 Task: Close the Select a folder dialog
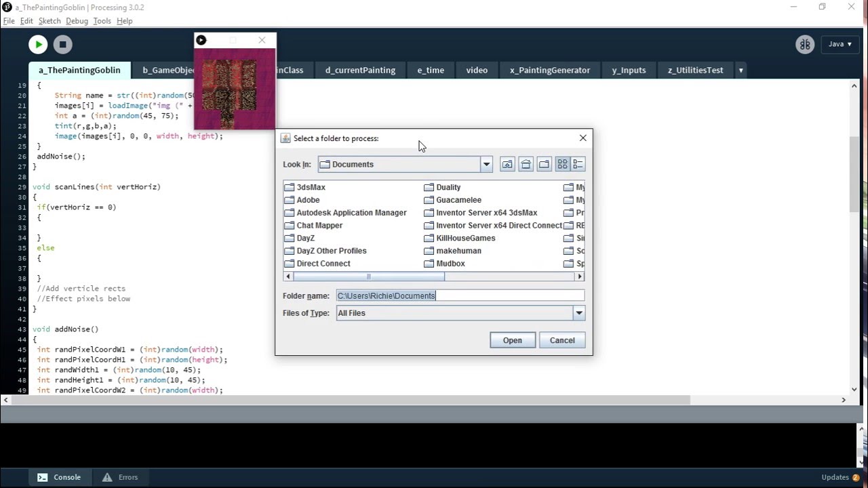[583, 138]
